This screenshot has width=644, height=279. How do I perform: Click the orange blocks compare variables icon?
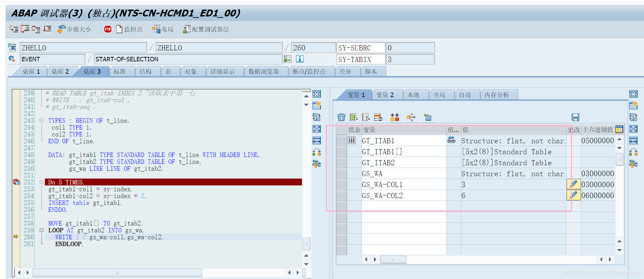tap(395, 117)
